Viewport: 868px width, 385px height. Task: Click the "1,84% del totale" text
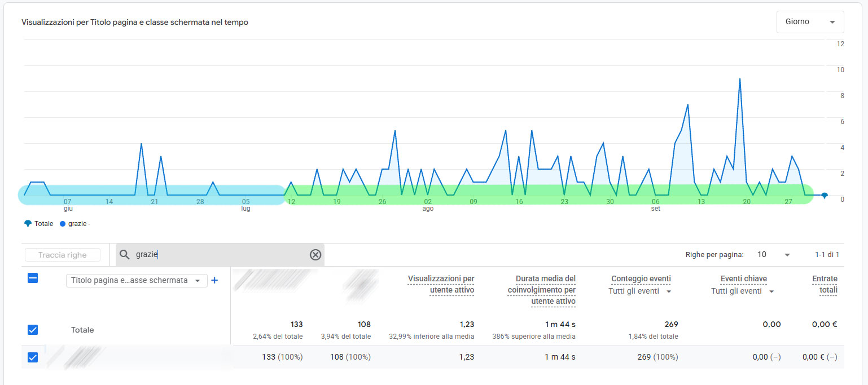pos(653,337)
